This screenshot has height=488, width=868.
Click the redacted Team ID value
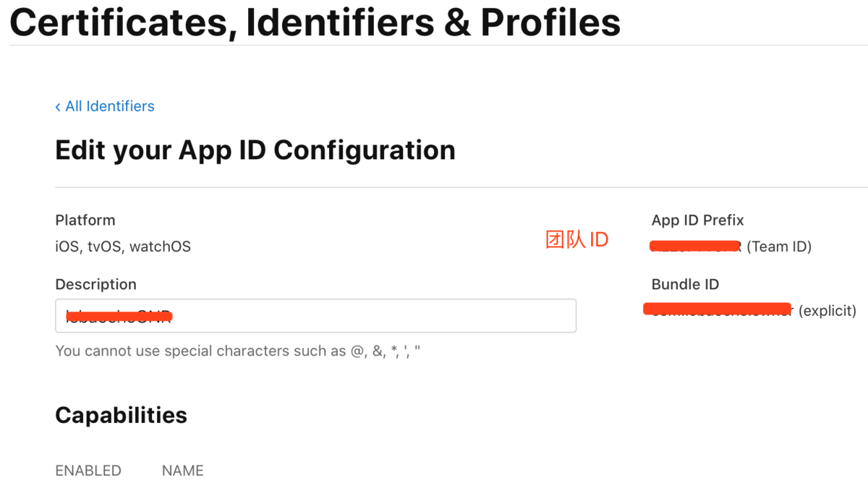(x=696, y=245)
